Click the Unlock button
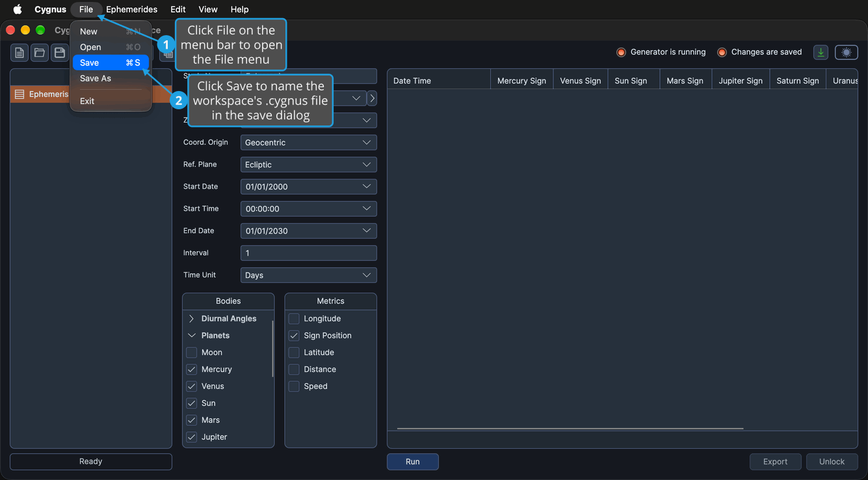The width and height of the screenshot is (868, 480). [832, 462]
